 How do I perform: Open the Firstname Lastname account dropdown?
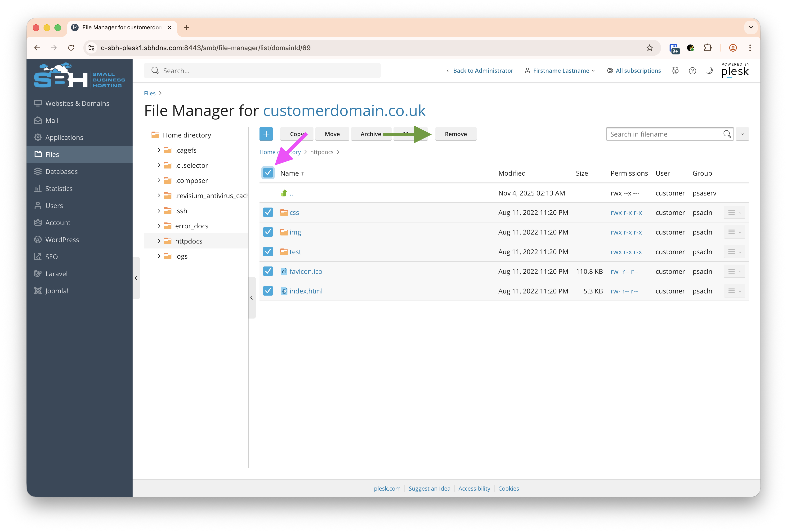[x=561, y=71]
